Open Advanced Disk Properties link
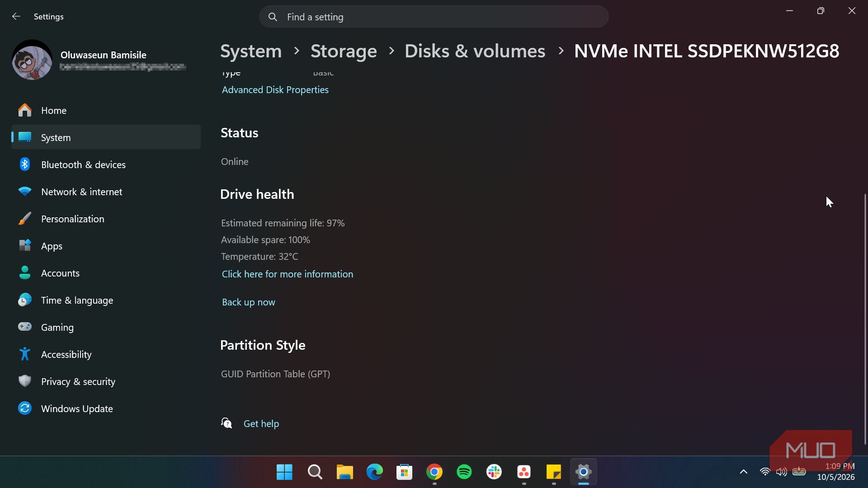 275,89
